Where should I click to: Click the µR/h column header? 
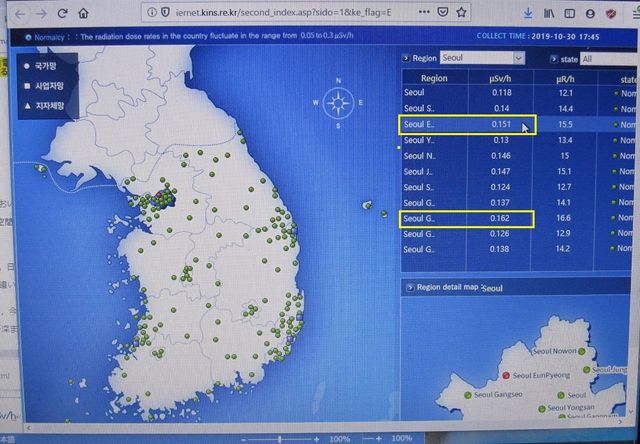566,77
